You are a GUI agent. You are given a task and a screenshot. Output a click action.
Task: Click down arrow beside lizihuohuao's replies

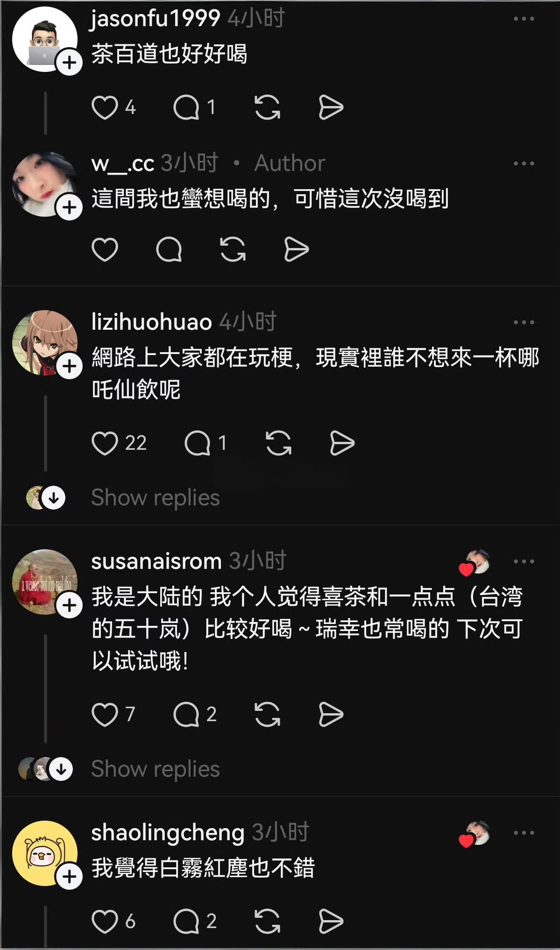(54, 498)
